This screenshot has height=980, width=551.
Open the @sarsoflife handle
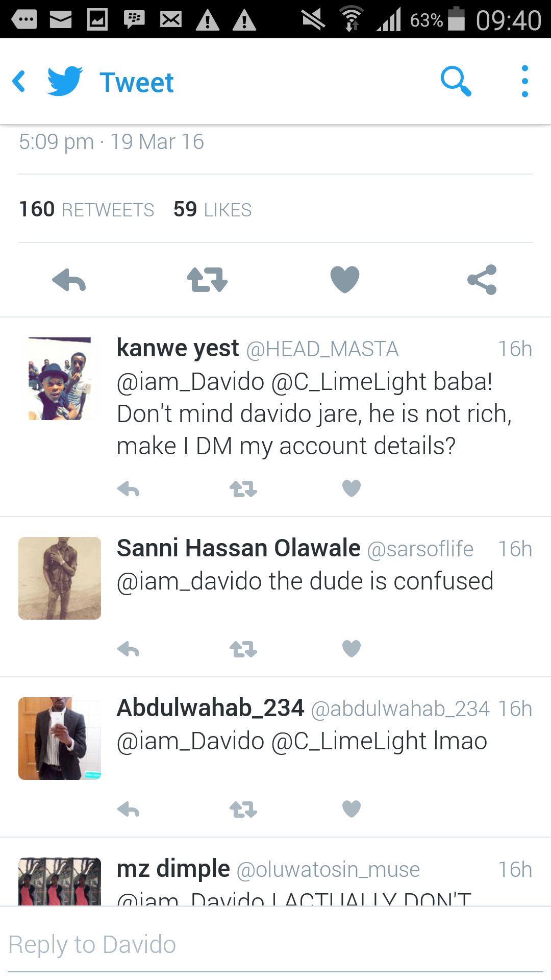[420, 549]
